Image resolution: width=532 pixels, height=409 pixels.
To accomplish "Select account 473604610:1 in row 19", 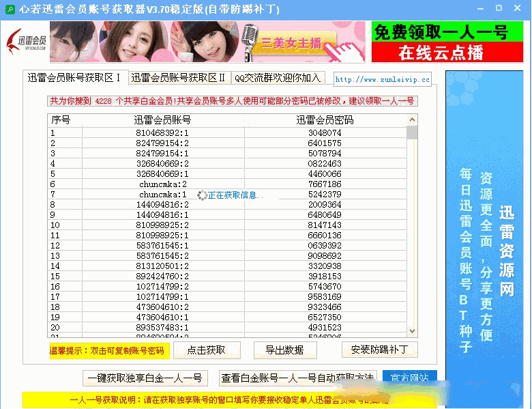I will pyautogui.click(x=162, y=317).
